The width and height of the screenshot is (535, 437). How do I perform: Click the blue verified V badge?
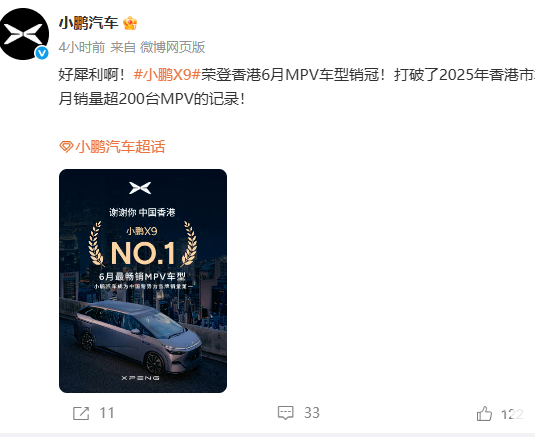coord(42,53)
